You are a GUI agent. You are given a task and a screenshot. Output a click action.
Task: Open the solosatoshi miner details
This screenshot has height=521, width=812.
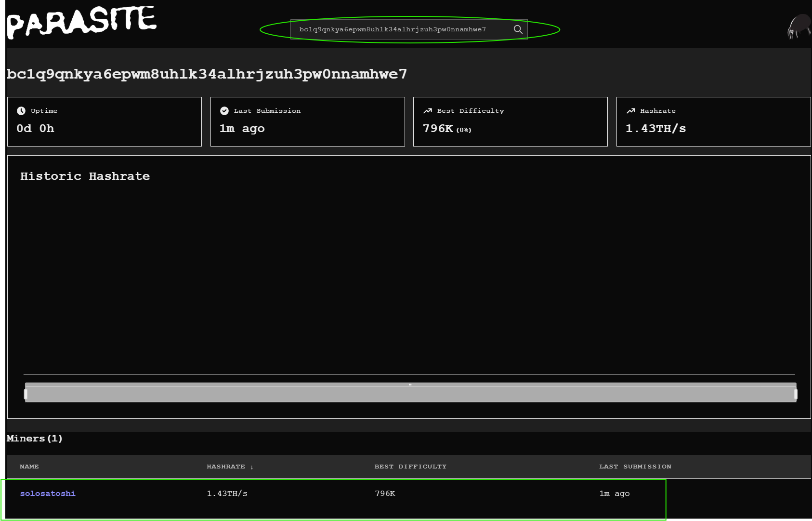(48, 493)
